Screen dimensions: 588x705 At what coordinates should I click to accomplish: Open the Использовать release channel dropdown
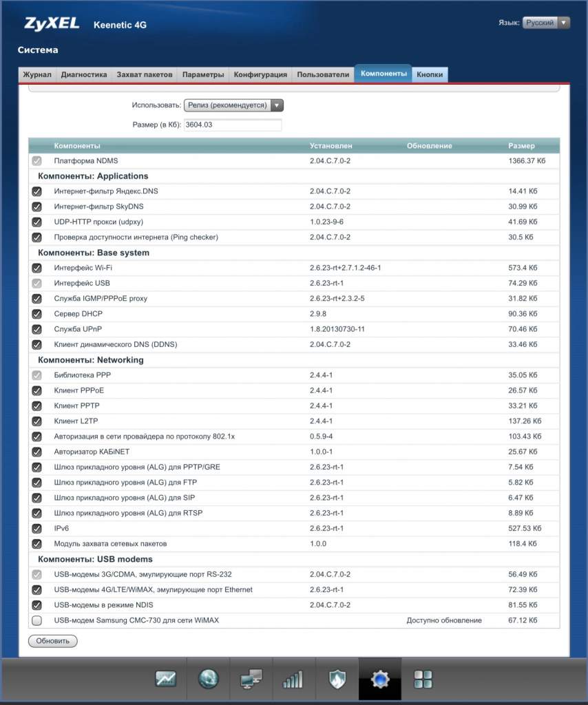click(x=233, y=105)
